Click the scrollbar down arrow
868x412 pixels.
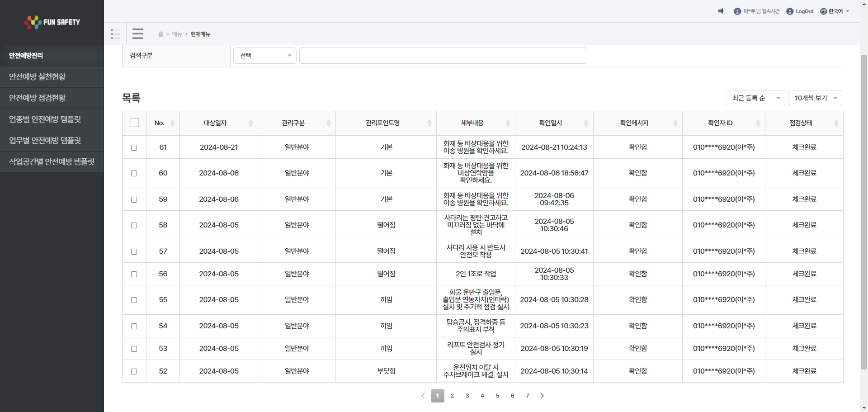864,408
